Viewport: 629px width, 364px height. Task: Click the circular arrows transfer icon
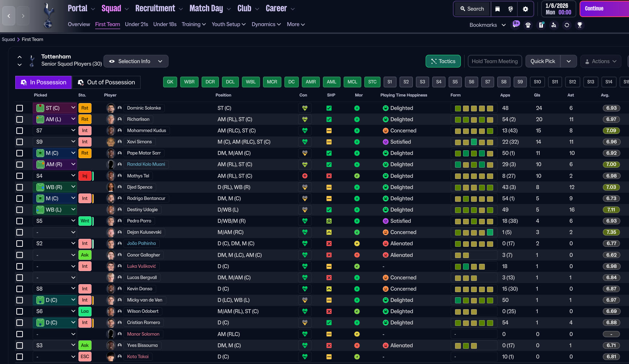point(567,25)
